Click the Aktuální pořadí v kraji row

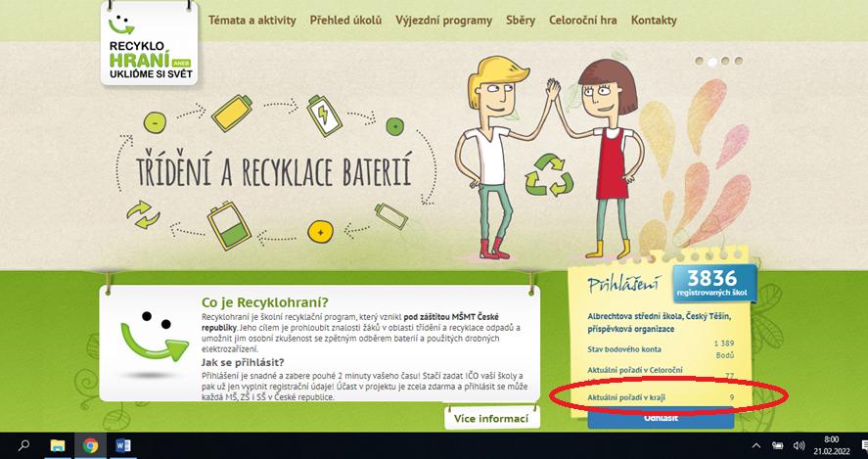(661, 397)
